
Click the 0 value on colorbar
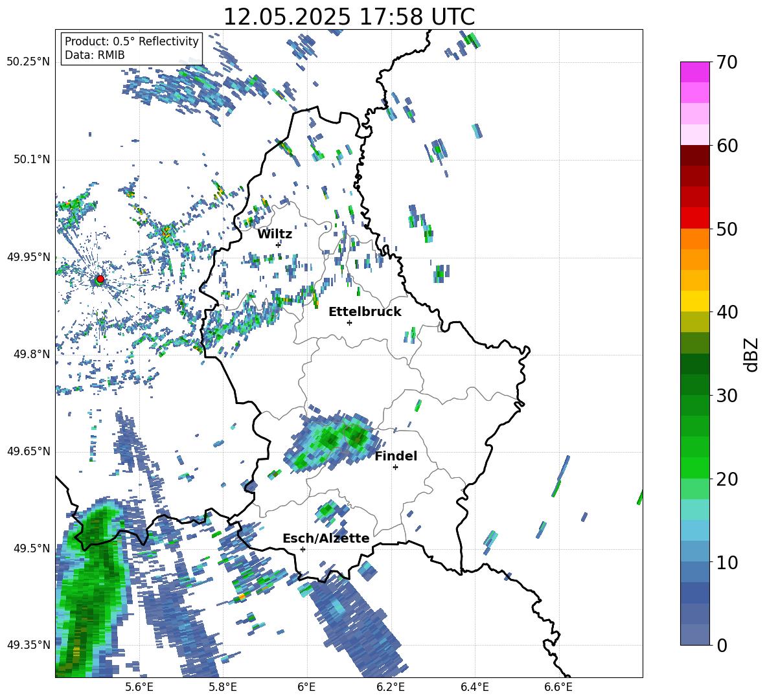tap(722, 645)
